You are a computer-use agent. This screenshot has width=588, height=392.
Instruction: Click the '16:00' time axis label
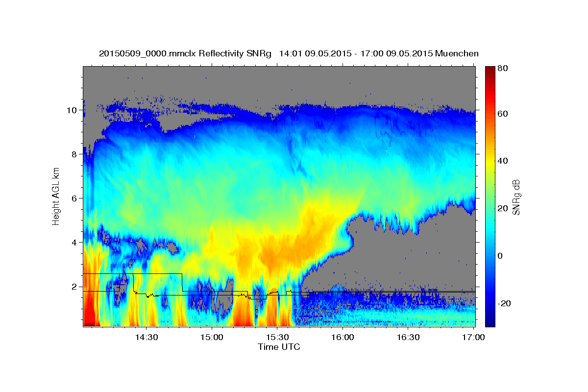point(343,337)
